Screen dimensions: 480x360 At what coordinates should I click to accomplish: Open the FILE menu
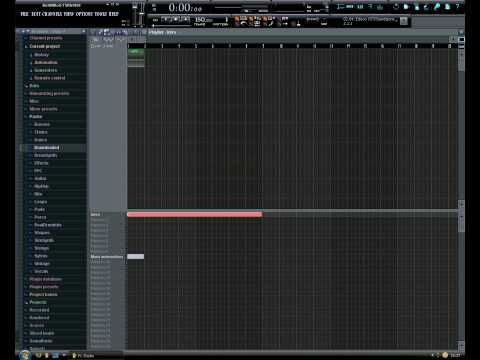25,14
